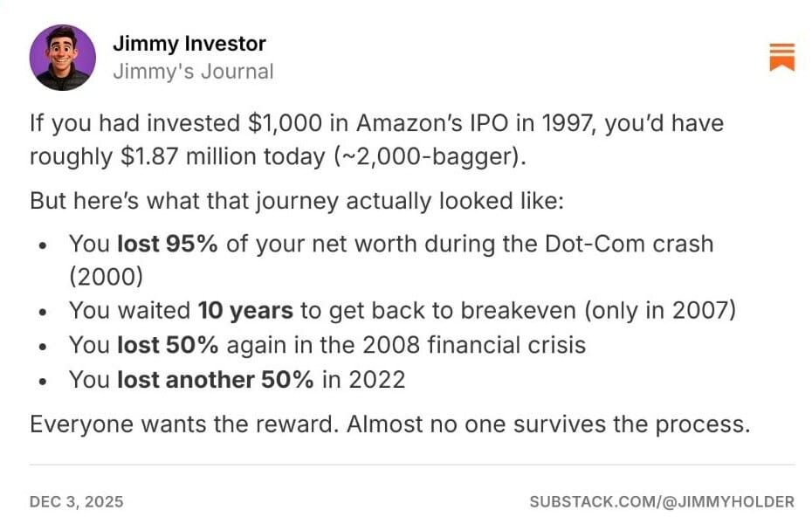This screenshot has width=812, height=524.
Task: Click the bold '10 years' text
Action: pyautogui.click(x=245, y=311)
